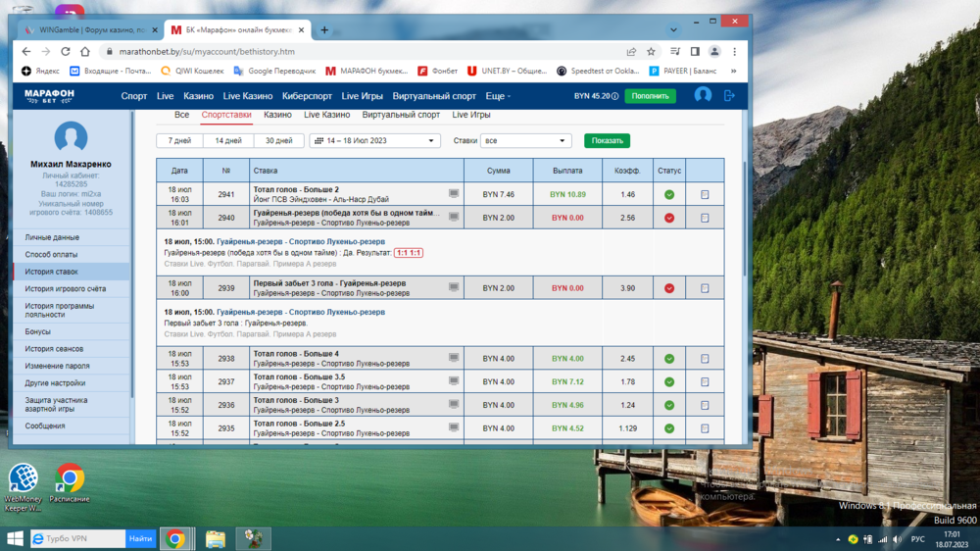Expand the Еще menu in the navigation

[x=498, y=96]
